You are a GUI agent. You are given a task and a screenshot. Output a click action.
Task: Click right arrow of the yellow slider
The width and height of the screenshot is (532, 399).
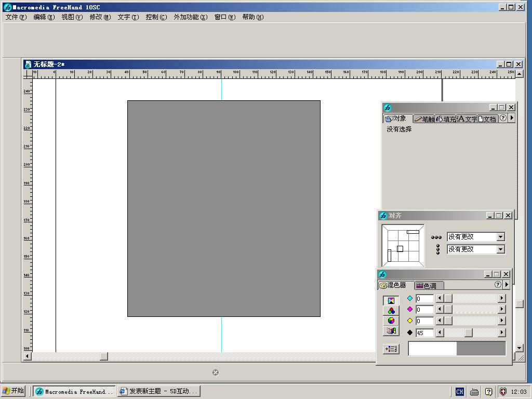tap(501, 321)
